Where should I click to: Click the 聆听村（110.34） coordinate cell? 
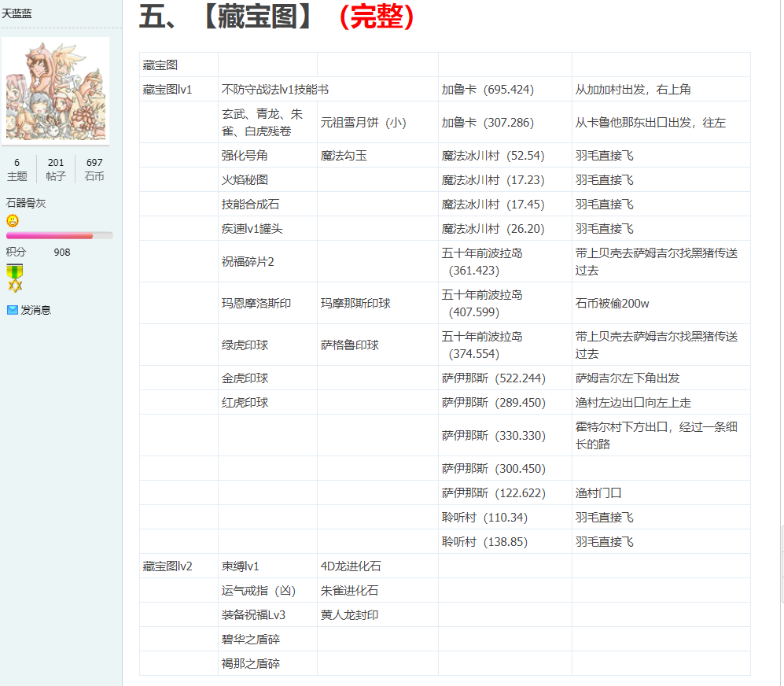[484, 518]
